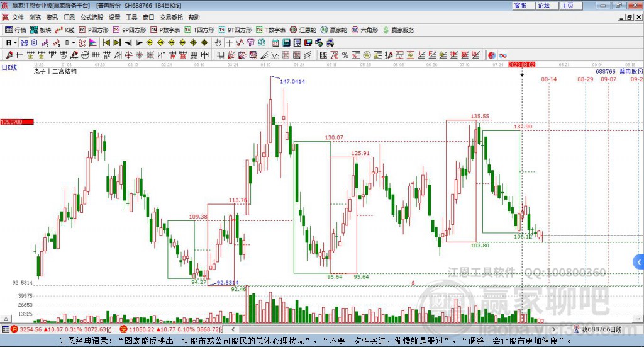Jump to the last bar icon
Viewport: 644px width, 347px height.
pos(117,43)
